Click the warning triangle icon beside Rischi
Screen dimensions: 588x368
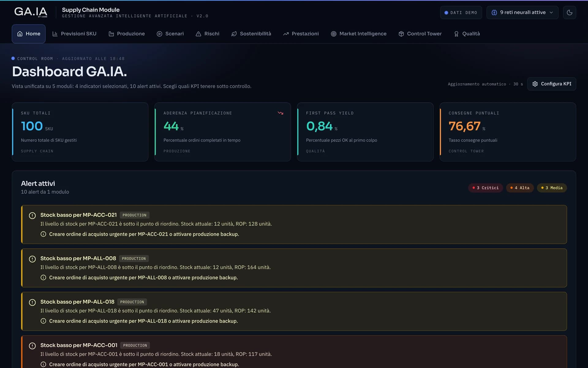(198, 34)
